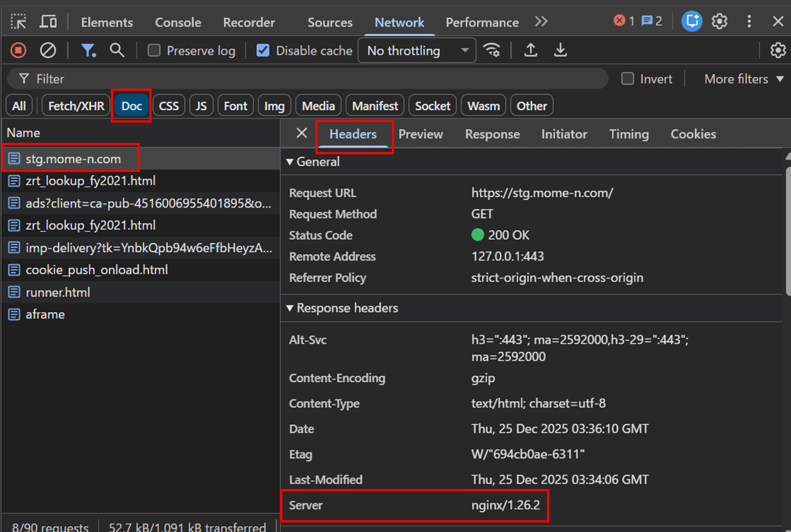Enable the Preserve log checkbox
The width and height of the screenshot is (791, 532).
pyautogui.click(x=154, y=50)
